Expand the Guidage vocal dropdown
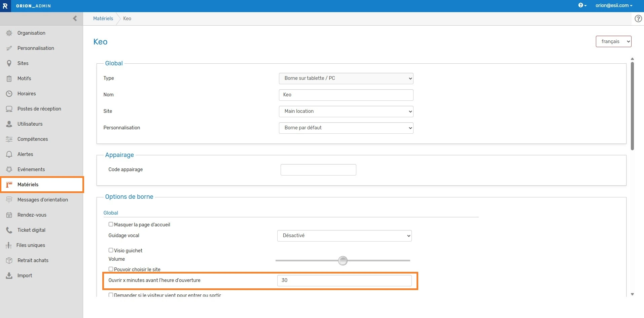644x318 pixels. 344,236
